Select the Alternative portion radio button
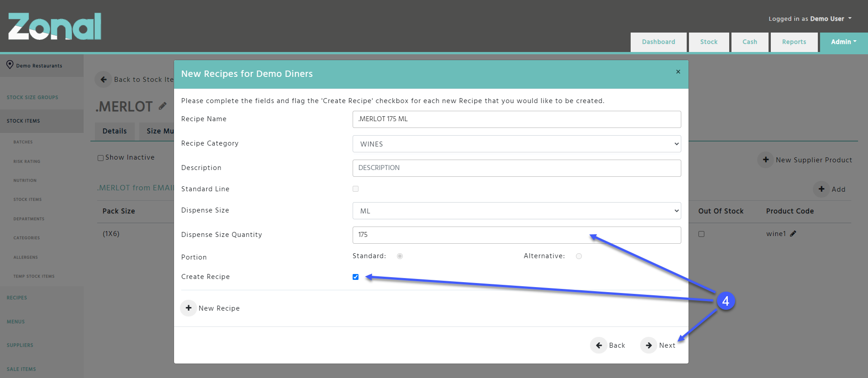The height and width of the screenshot is (378, 868). click(579, 256)
